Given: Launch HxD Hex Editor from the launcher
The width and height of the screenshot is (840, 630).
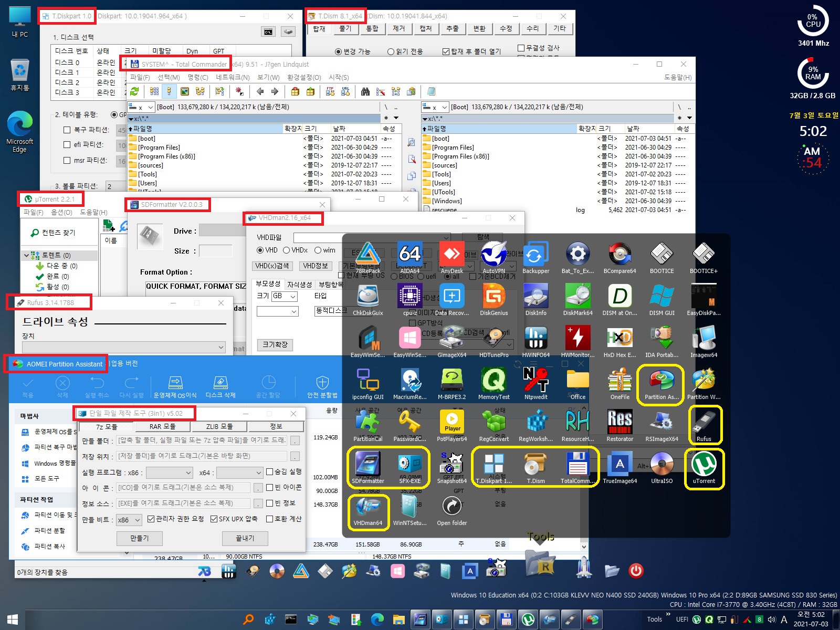Looking at the screenshot, I should tap(619, 341).
